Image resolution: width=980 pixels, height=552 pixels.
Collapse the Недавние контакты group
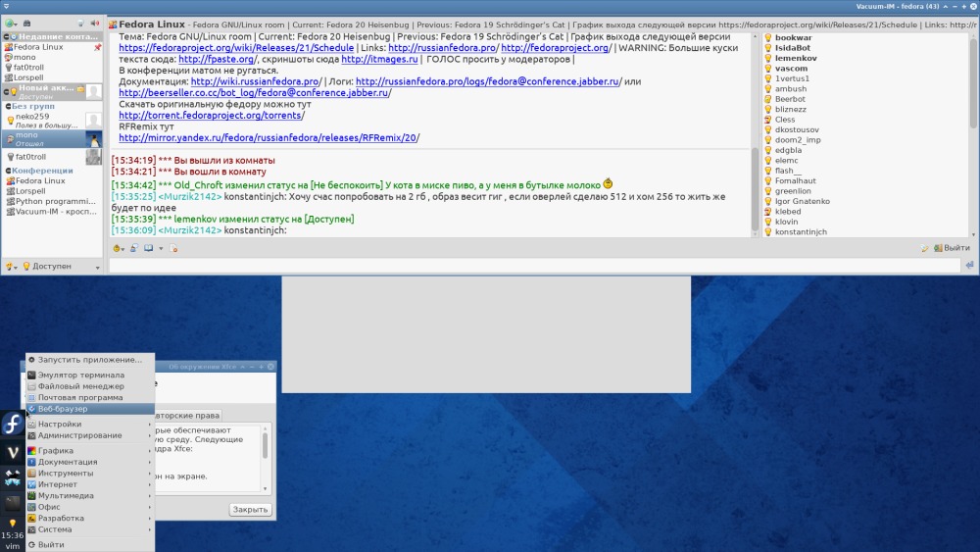tap(7, 37)
